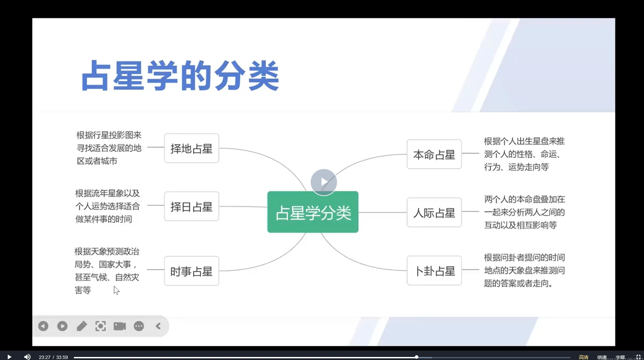Click the 本命占星 mind map node

point(434,154)
